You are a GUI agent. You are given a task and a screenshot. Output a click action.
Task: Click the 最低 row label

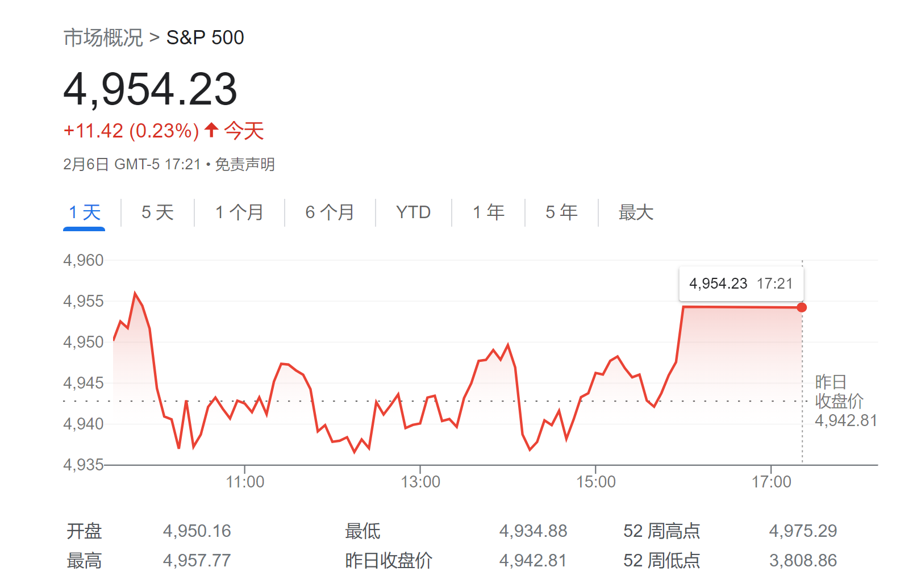coord(362,531)
